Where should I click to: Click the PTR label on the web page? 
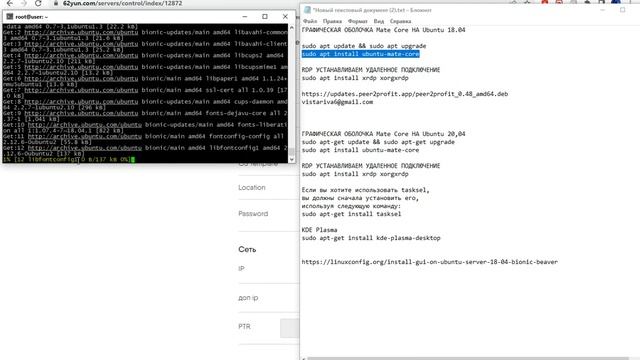244,327
